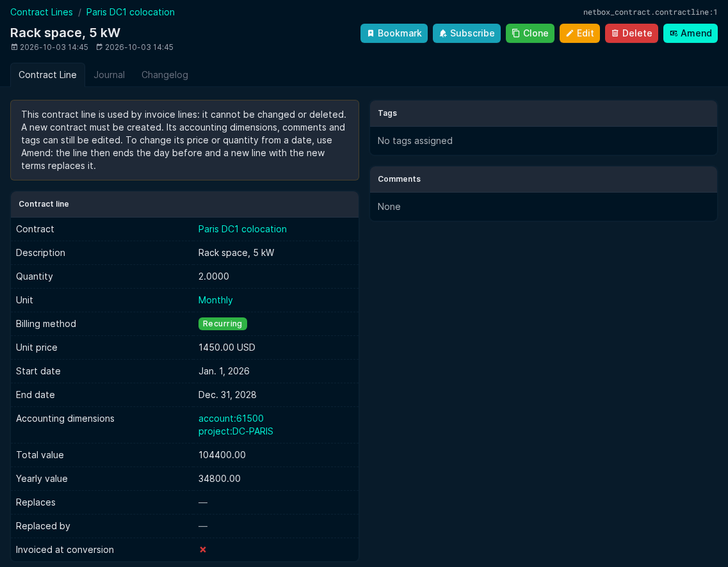Image resolution: width=728 pixels, height=567 pixels.
Task: Click the total value 104400.00
Action: click(222, 455)
